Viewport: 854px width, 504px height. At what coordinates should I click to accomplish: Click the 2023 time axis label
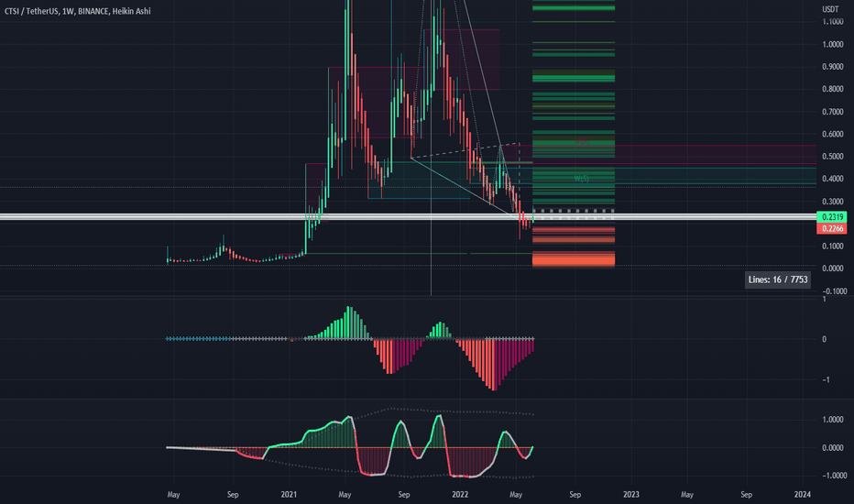[630, 495]
